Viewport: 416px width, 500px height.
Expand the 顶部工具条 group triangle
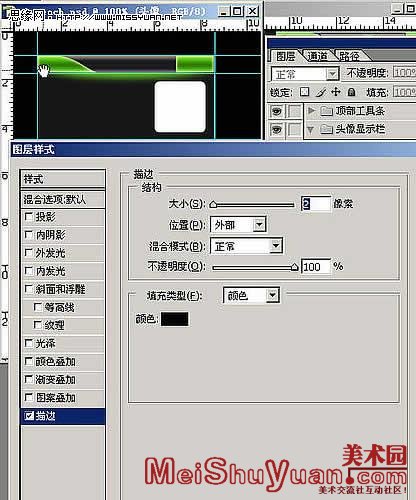pyautogui.click(x=311, y=111)
